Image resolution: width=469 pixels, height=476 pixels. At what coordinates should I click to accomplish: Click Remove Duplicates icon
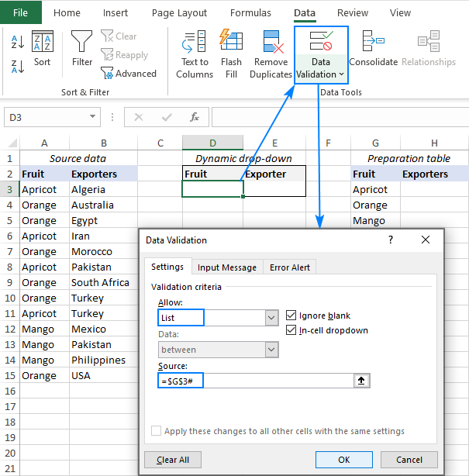point(271,54)
